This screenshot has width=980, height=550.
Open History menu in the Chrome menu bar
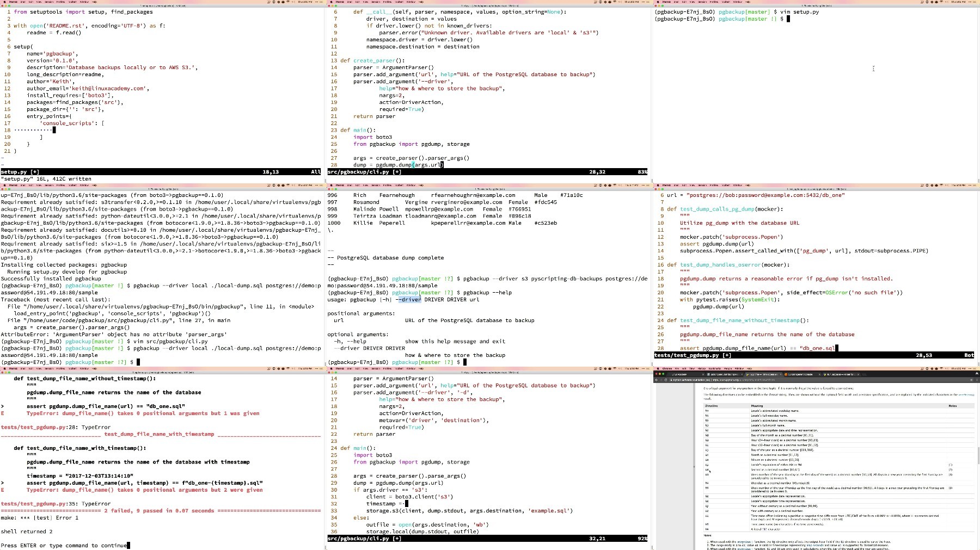click(x=701, y=368)
